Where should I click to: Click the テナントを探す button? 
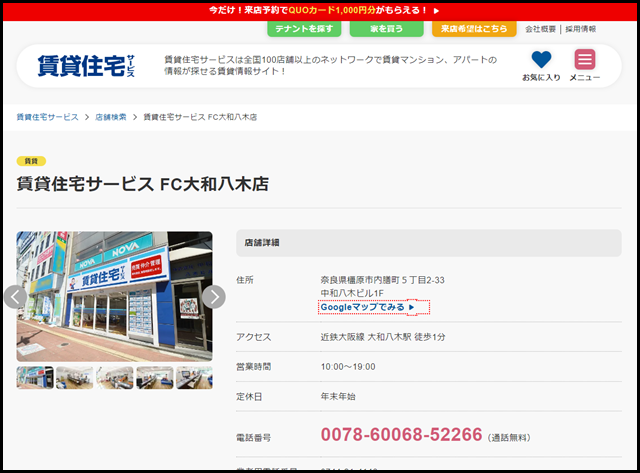pos(304,29)
